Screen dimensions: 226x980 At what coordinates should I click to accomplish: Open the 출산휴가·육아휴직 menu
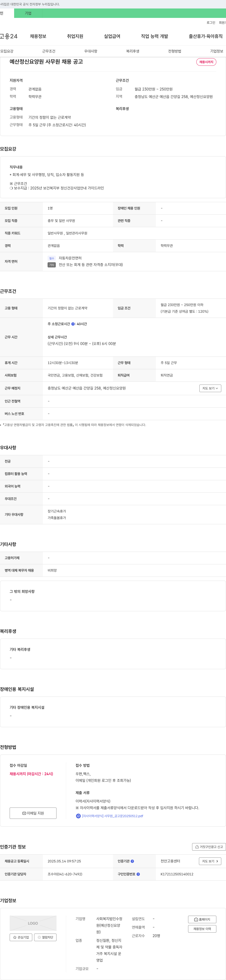pyautogui.click(x=206, y=36)
